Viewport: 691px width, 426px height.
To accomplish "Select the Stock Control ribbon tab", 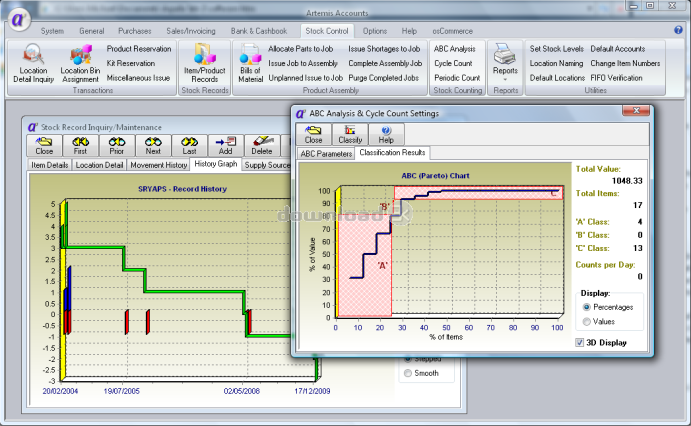I will 327,31.
